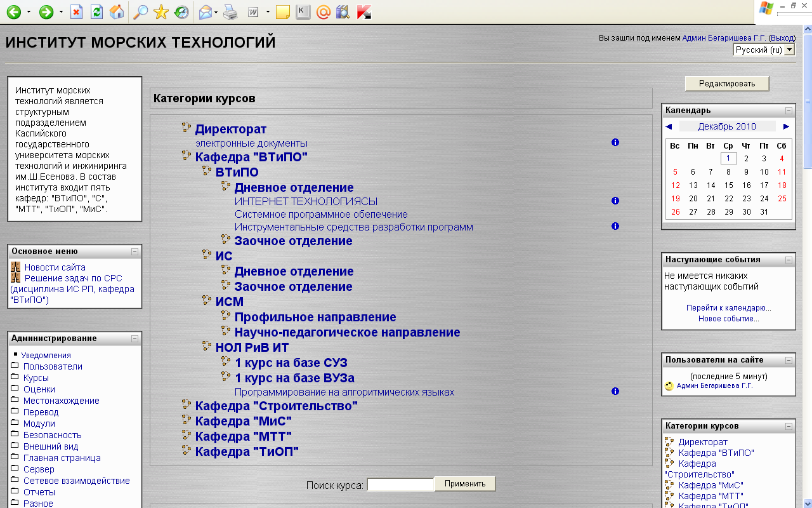The width and height of the screenshot is (812, 508).
Task: Open info for электронные документы course
Action: click(615, 142)
